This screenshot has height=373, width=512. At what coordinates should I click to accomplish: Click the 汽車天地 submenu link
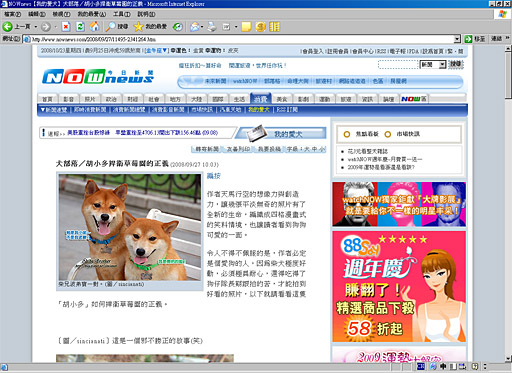coord(230,109)
